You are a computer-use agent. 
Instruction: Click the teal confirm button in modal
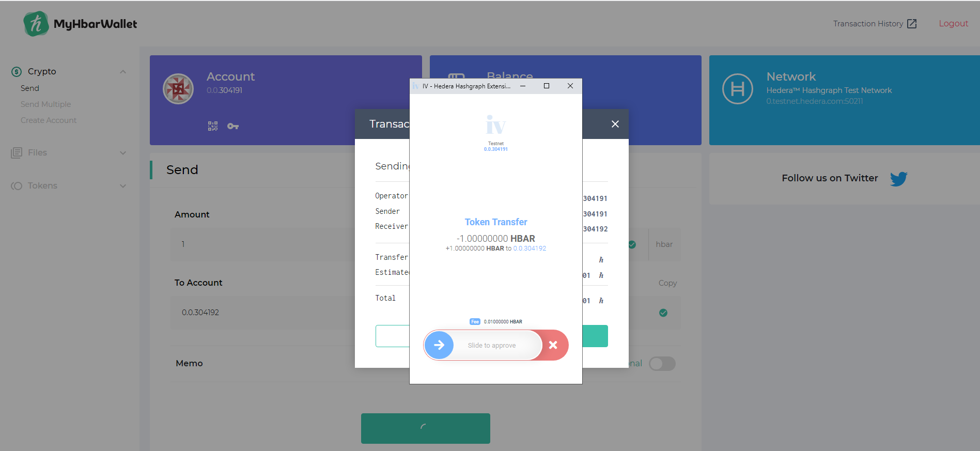click(x=595, y=336)
